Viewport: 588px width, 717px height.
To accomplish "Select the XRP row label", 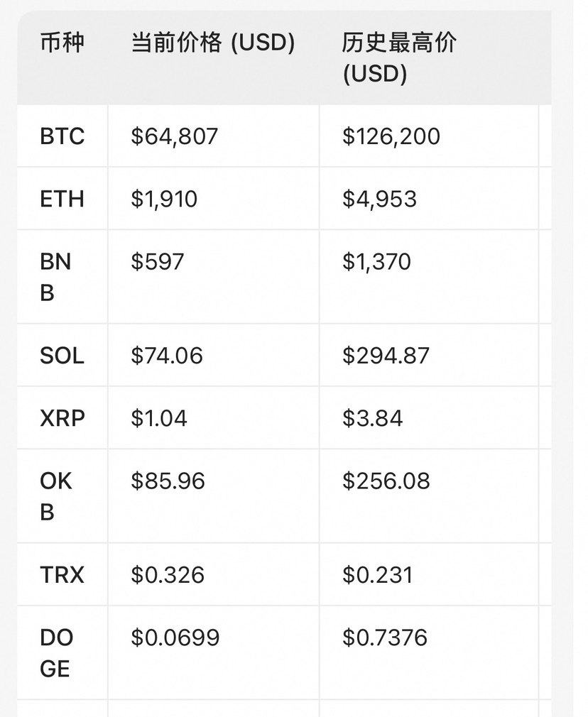I will click(62, 418).
